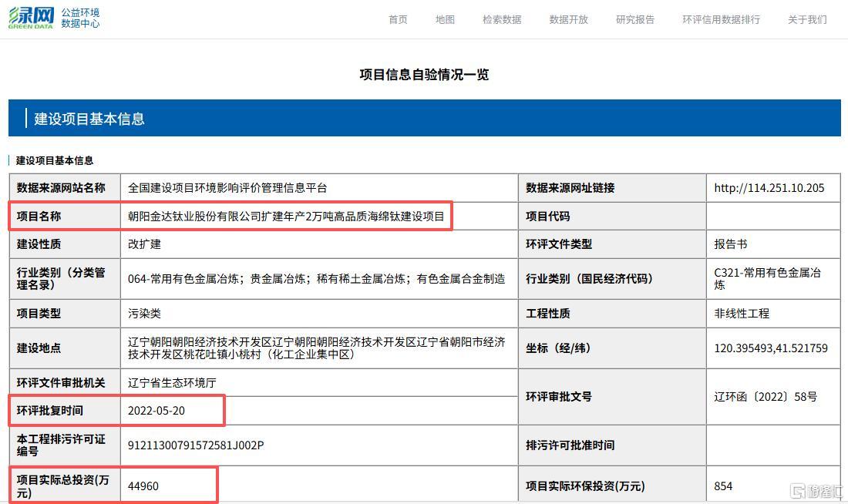Select the 建设地点 label cell
The image size is (848, 504).
pyautogui.click(x=65, y=348)
